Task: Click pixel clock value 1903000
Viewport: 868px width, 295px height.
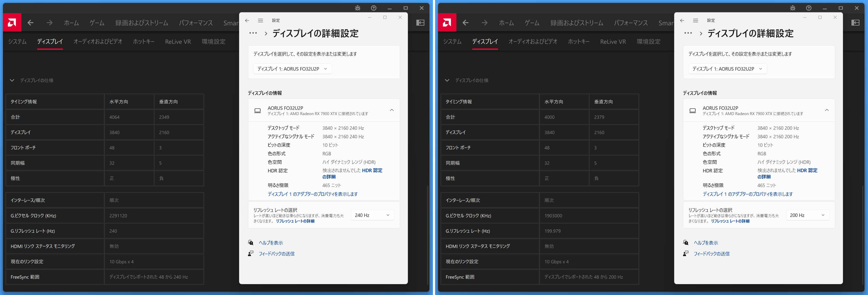Action: coord(553,216)
